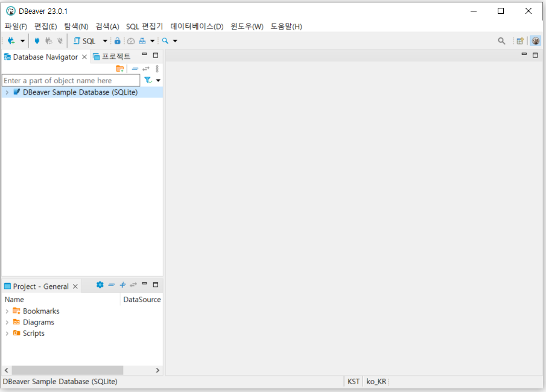546x392 pixels.
Task: Open project settings gear icon
Action: coord(100,285)
